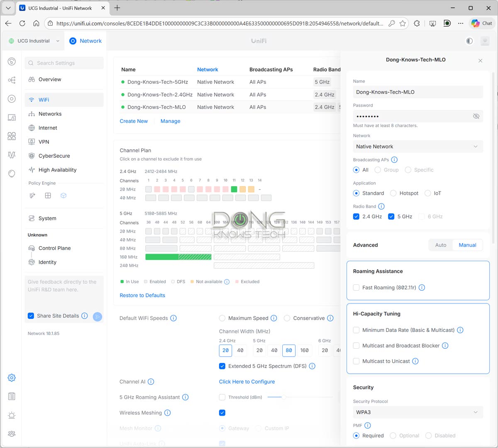
Task: Check the Multicast to Unicast option
Action: point(356,361)
